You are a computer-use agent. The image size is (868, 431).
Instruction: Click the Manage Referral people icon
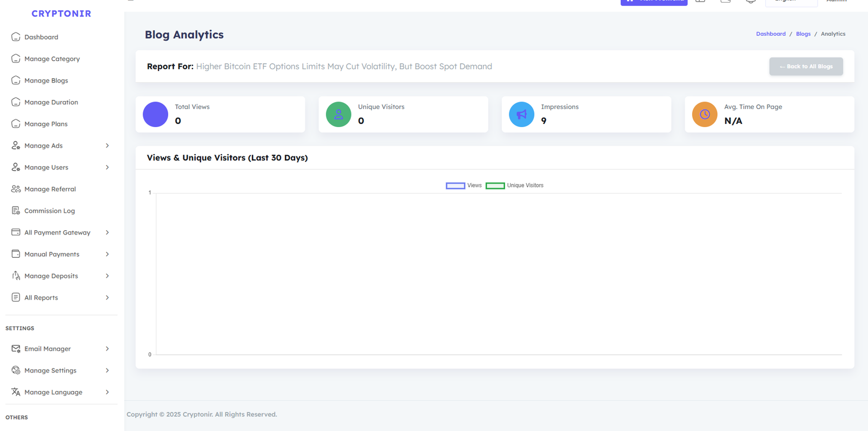16,189
